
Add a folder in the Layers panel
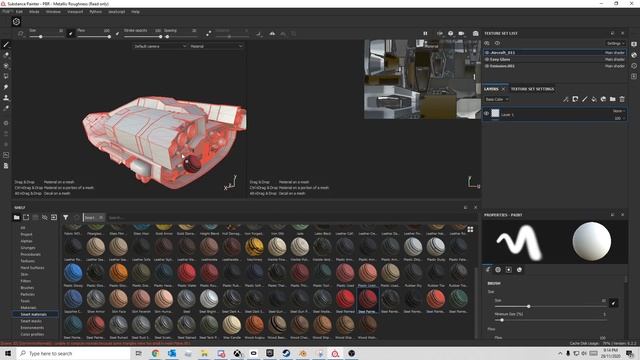tap(613, 99)
